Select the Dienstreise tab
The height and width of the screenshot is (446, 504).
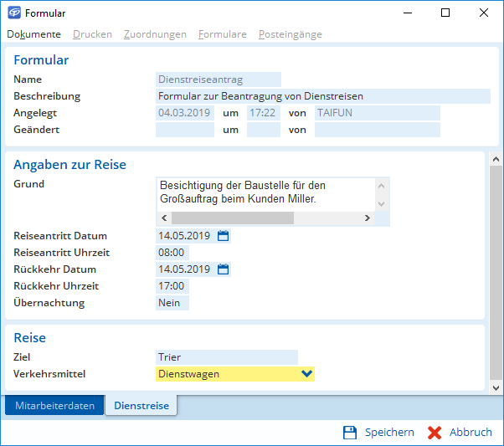coord(141,406)
